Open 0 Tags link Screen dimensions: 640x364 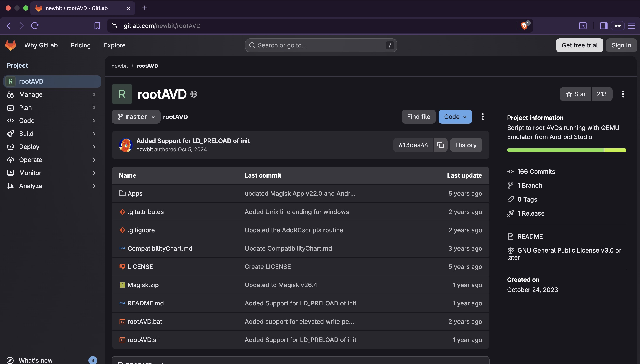point(527,199)
